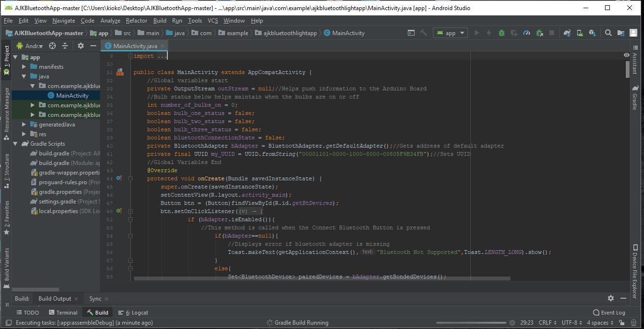Toggle the read-only lock icon in status bar

(621, 323)
